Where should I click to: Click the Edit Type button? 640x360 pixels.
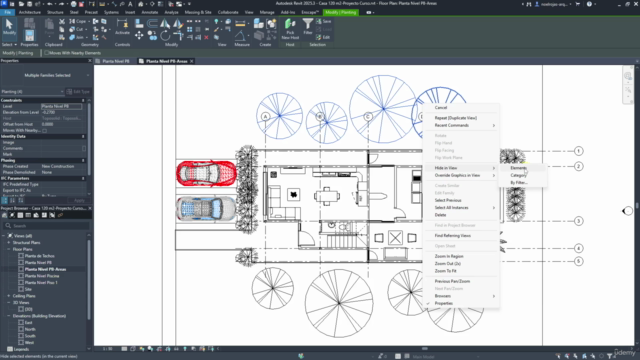(78, 92)
